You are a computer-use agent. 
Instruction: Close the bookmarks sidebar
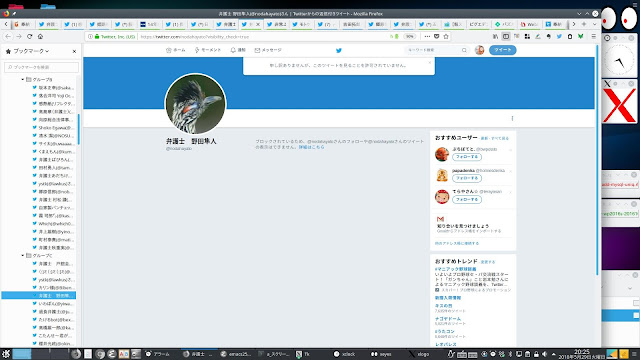[x=74, y=51]
